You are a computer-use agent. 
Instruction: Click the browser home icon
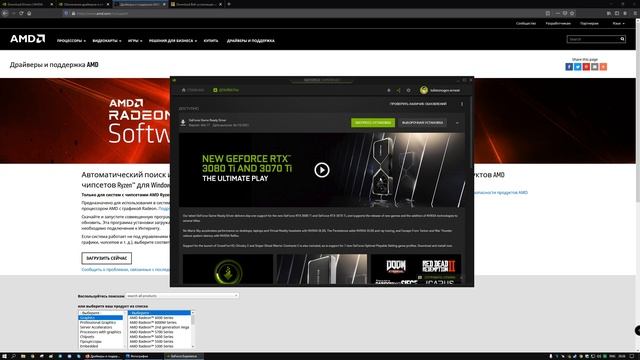(29, 13)
